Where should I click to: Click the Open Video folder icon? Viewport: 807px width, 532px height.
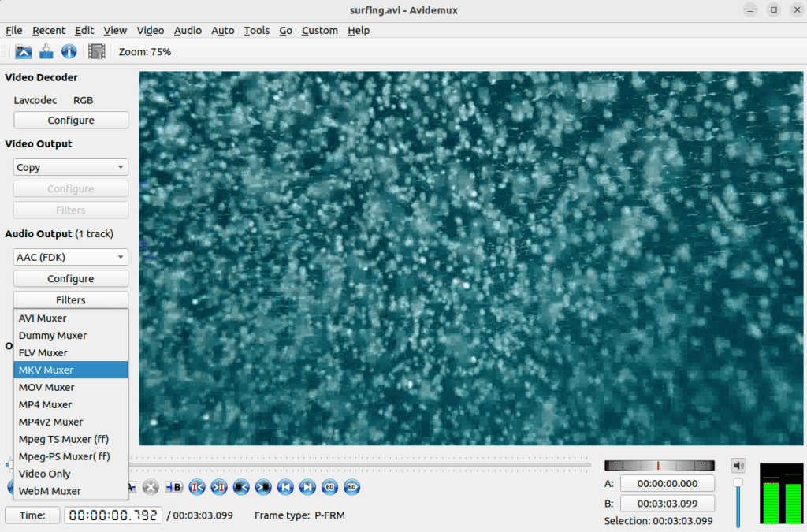pos(24,52)
